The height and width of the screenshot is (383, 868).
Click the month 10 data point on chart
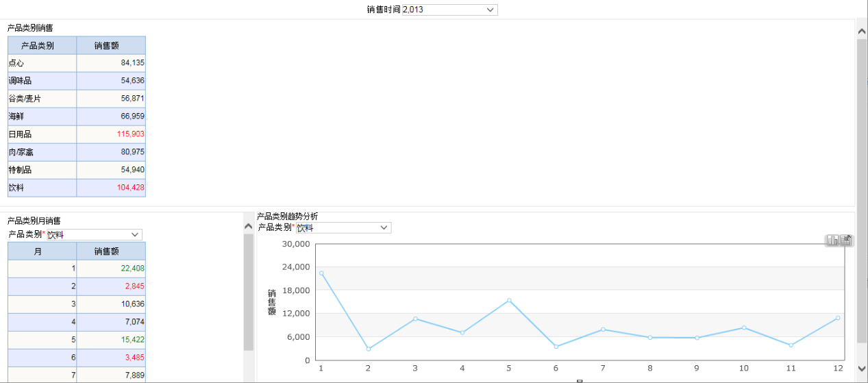744,328
